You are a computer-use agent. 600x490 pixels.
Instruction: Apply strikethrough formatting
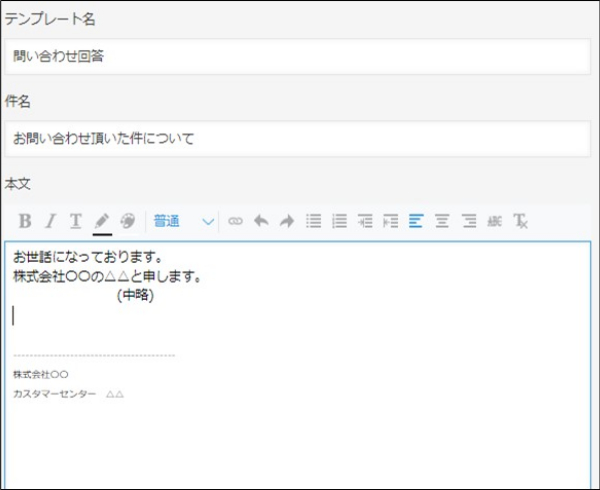[494, 221]
